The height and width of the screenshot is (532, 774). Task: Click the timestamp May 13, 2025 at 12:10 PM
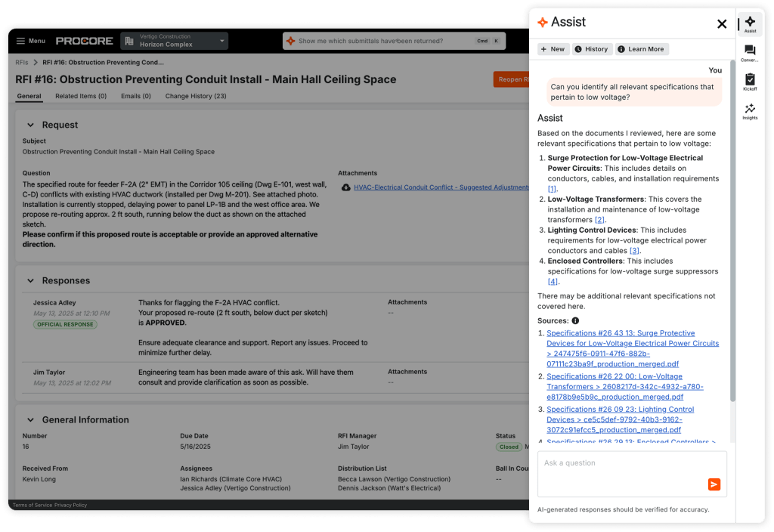click(72, 314)
